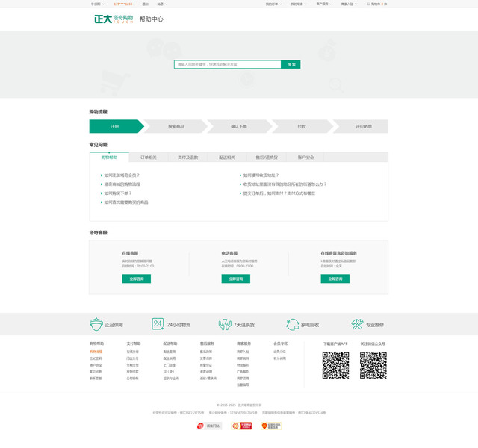The height and width of the screenshot is (448, 478).
Task: Click the 广告服务 footer link
Action: [x=243, y=372]
